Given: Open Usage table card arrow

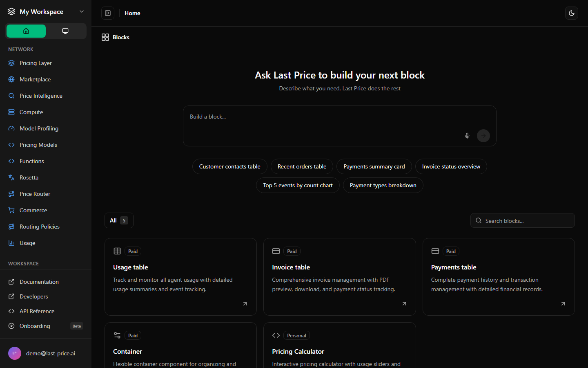Looking at the screenshot, I should [245, 304].
